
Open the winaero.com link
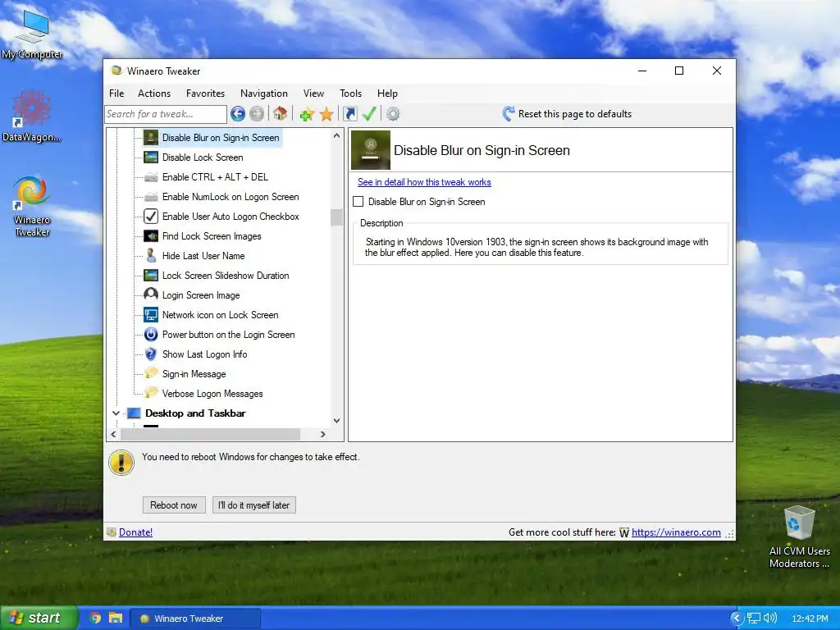pos(676,532)
